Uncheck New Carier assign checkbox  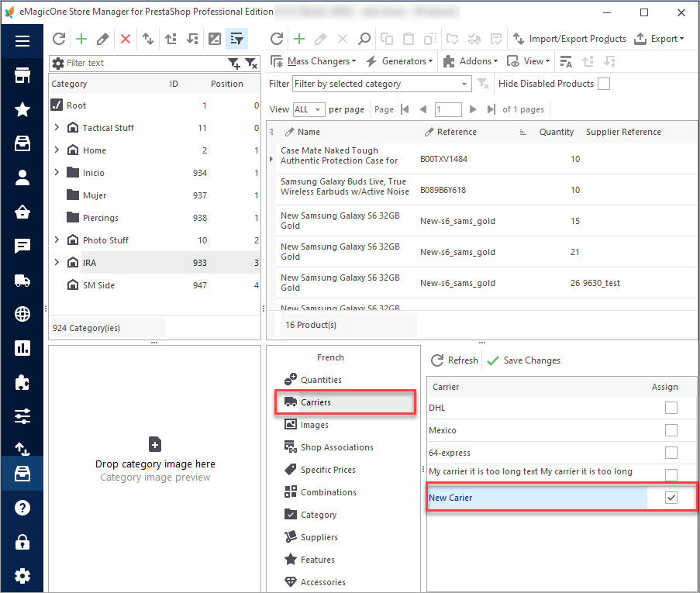coord(671,498)
